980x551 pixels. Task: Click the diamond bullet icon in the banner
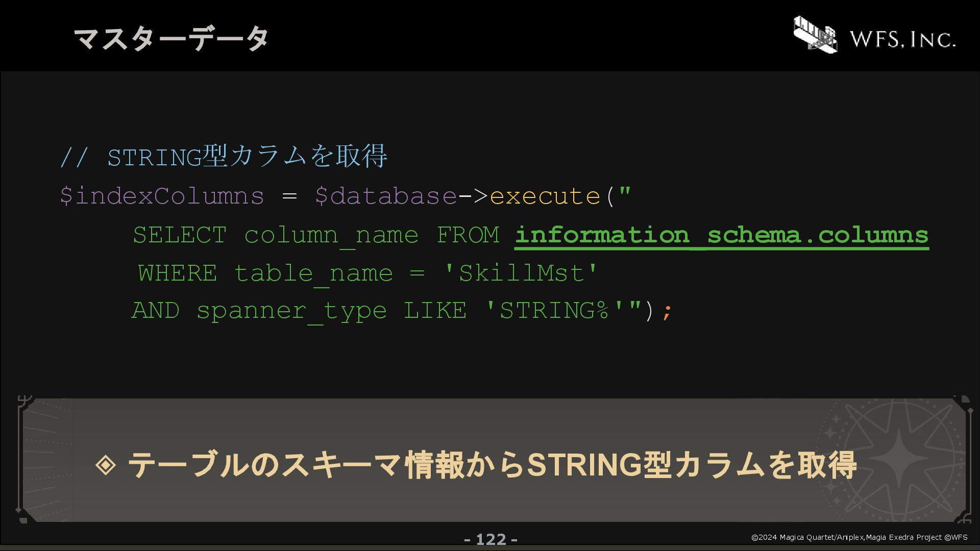click(106, 464)
